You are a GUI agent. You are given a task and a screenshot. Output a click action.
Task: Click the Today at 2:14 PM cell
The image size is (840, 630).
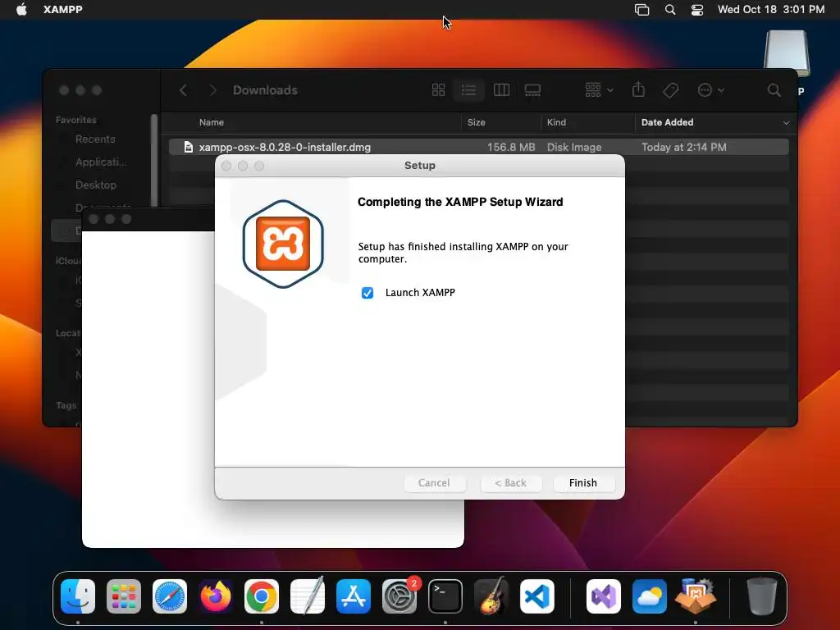point(683,147)
